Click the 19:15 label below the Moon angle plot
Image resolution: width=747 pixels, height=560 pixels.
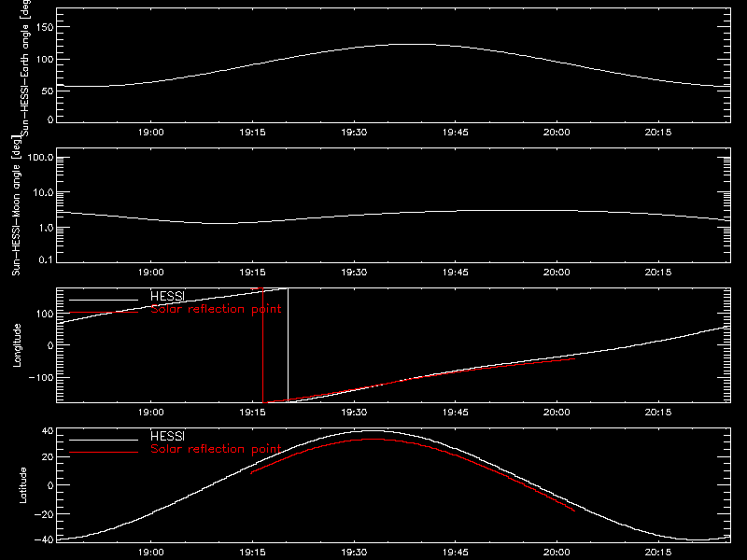(252, 273)
